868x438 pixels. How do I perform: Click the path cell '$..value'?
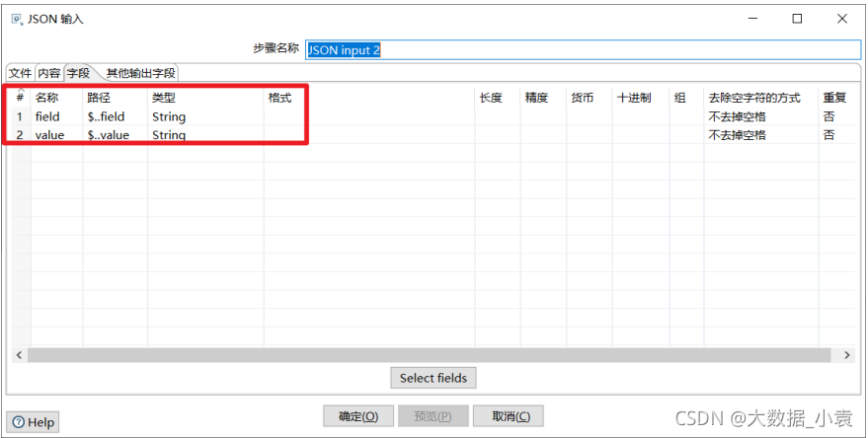[x=116, y=135]
